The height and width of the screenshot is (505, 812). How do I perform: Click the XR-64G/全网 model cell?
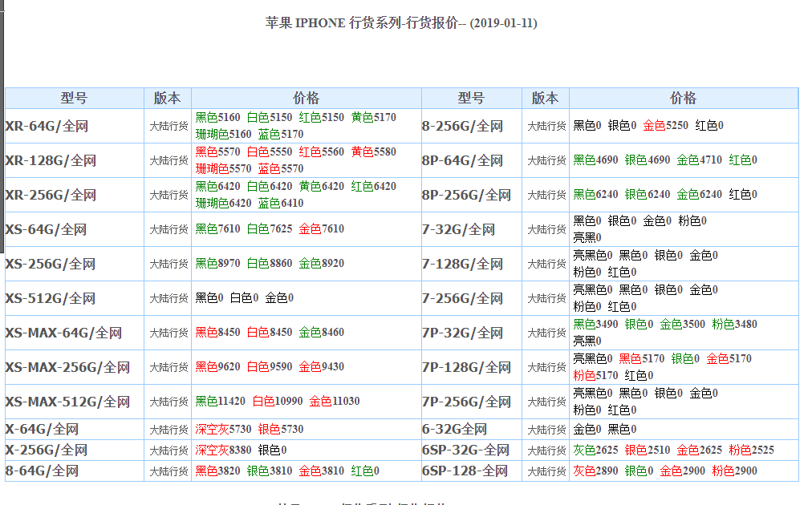tap(75, 126)
